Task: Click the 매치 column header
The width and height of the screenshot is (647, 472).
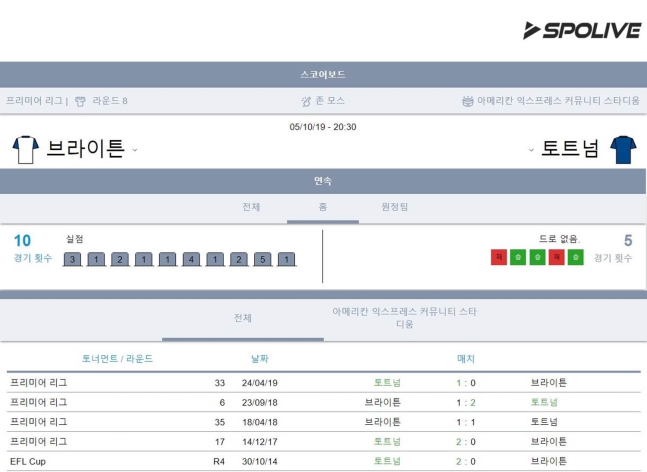Action: 466,359
